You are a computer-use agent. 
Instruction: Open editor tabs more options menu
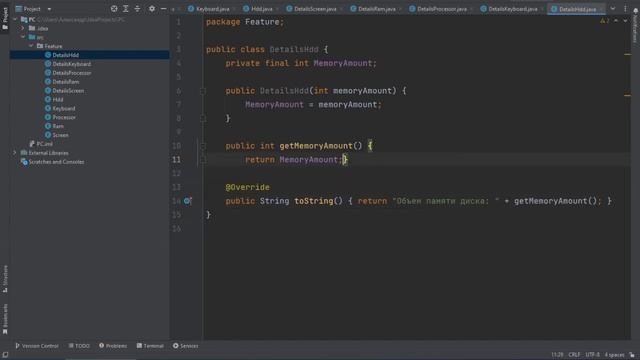[x=625, y=9]
